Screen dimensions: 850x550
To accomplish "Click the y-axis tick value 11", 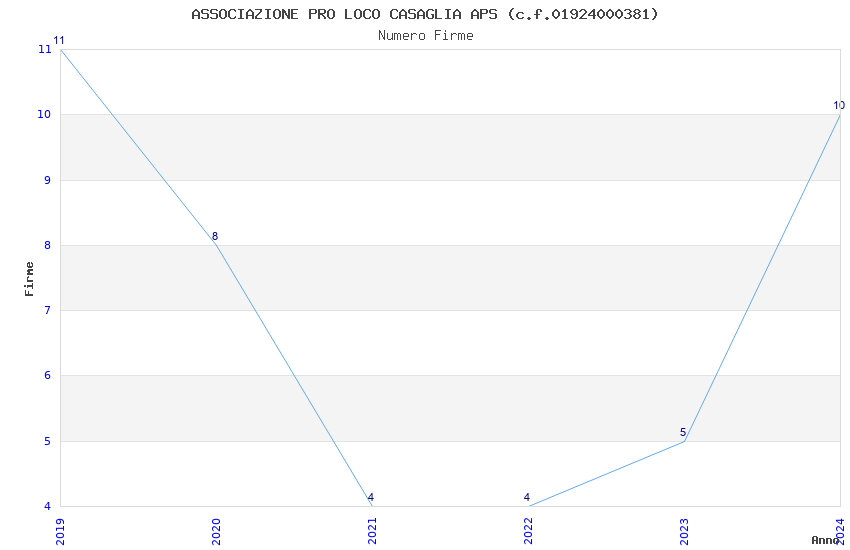I will click(44, 49).
